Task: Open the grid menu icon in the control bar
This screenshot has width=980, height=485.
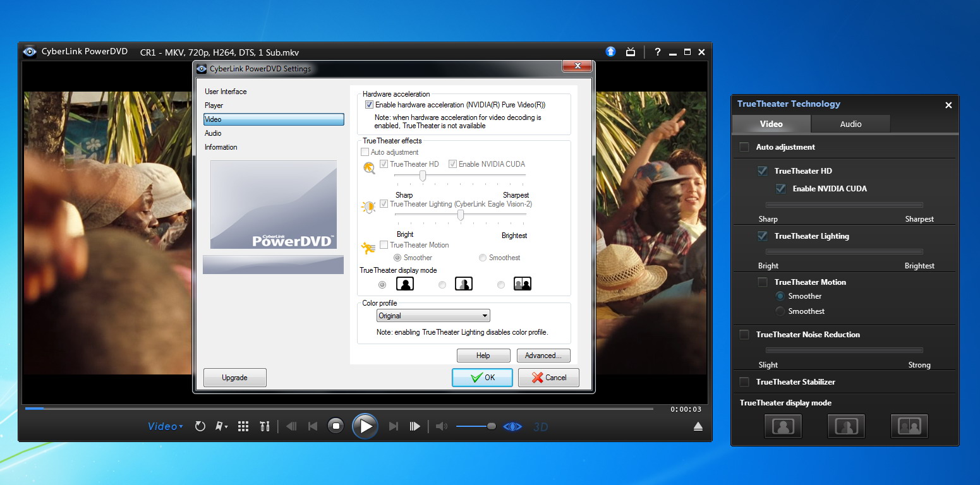Action: pyautogui.click(x=243, y=426)
